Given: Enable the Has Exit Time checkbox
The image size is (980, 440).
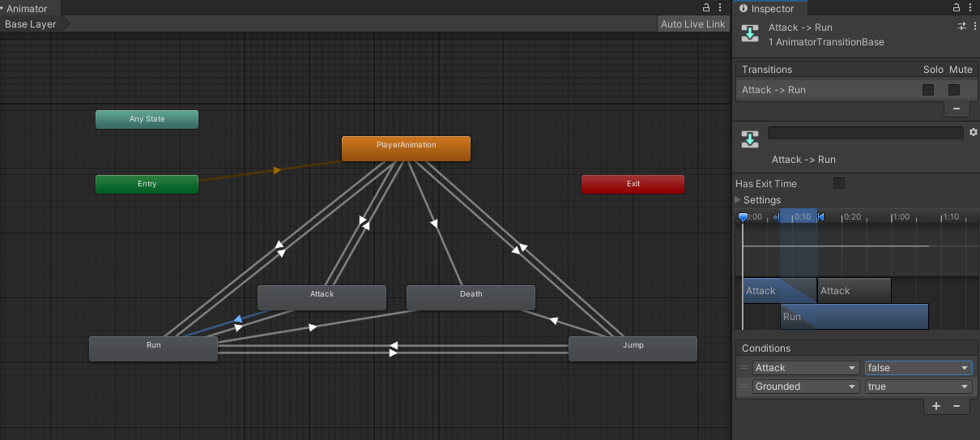Looking at the screenshot, I should pos(839,184).
